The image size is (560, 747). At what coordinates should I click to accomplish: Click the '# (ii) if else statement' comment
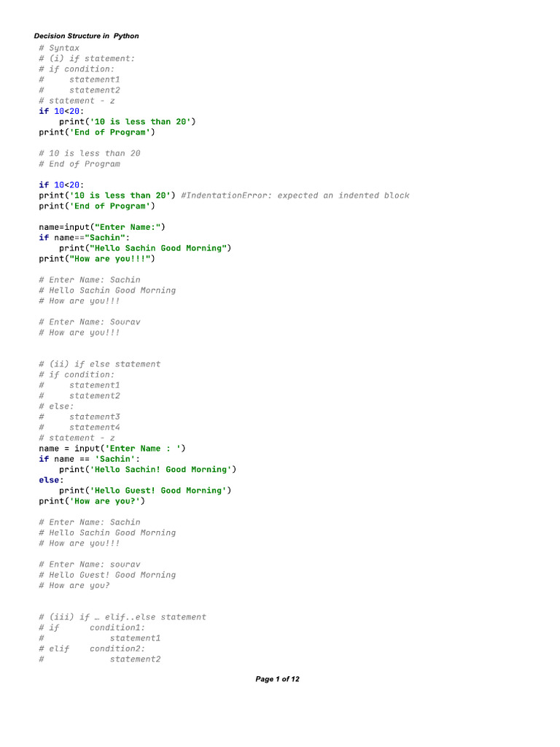(99, 364)
